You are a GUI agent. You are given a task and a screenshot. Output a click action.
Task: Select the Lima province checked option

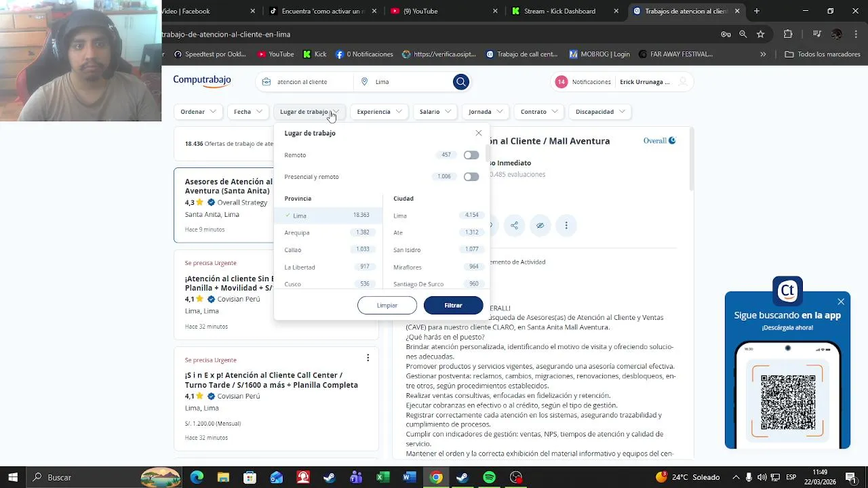328,216
